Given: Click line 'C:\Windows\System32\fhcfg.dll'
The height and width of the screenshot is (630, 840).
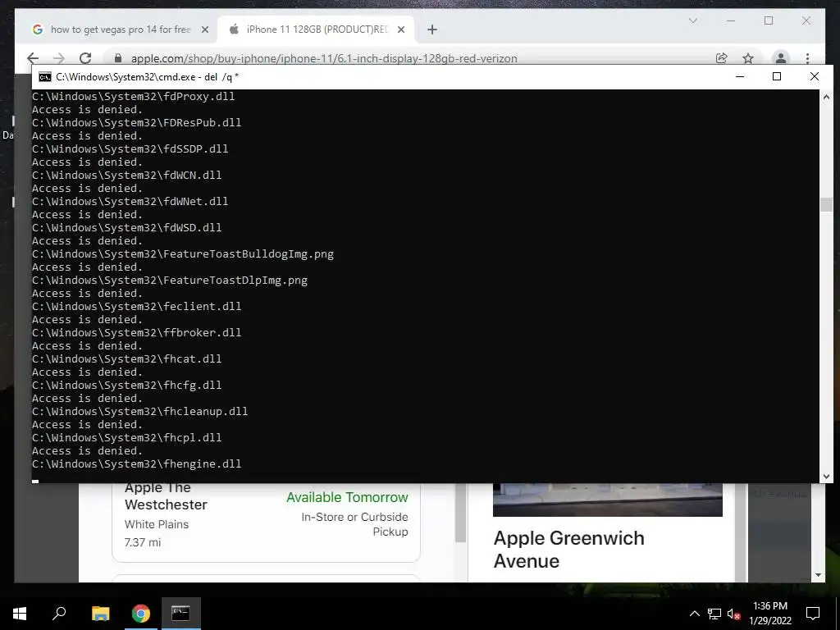Looking at the screenshot, I should pos(127,386).
